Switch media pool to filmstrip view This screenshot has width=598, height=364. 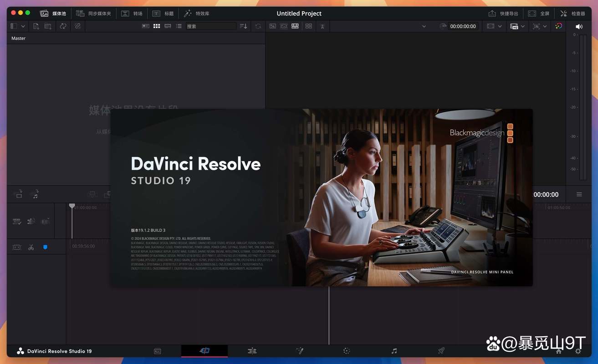(x=168, y=26)
